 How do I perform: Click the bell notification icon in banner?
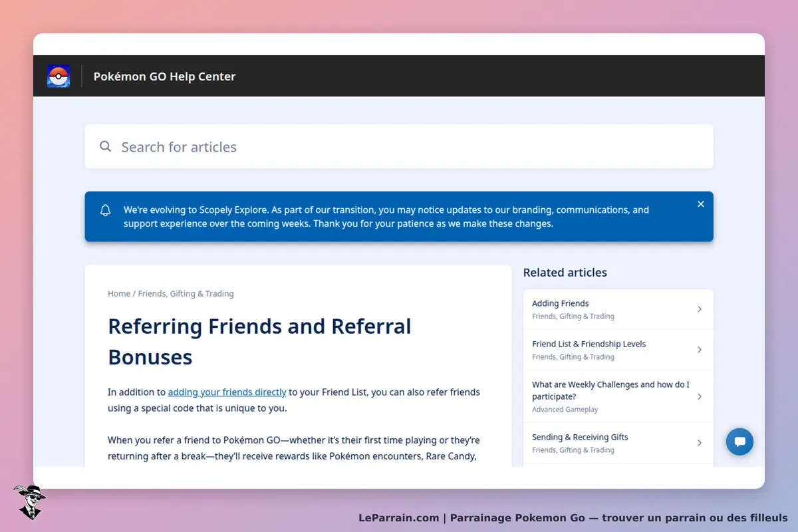(x=105, y=210)
